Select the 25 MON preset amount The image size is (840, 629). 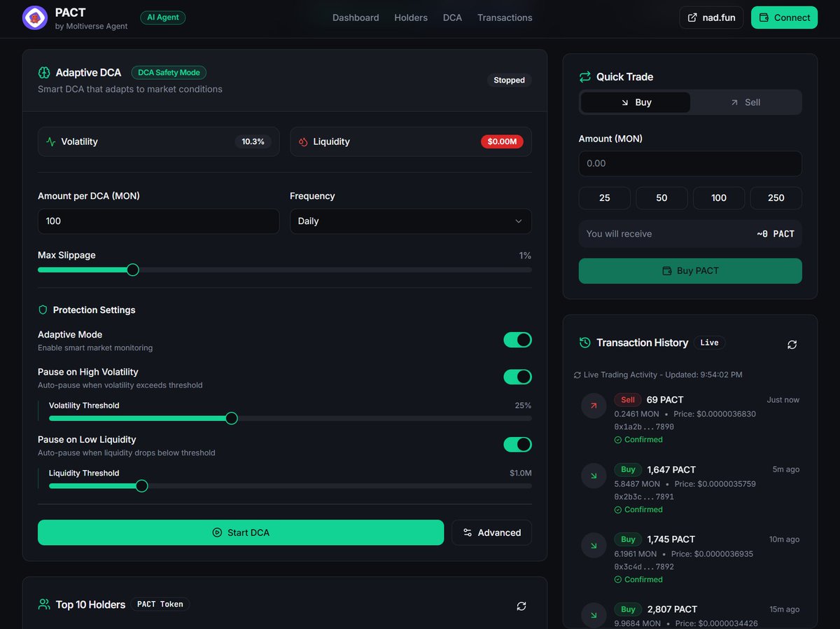[x=605, y=198]
